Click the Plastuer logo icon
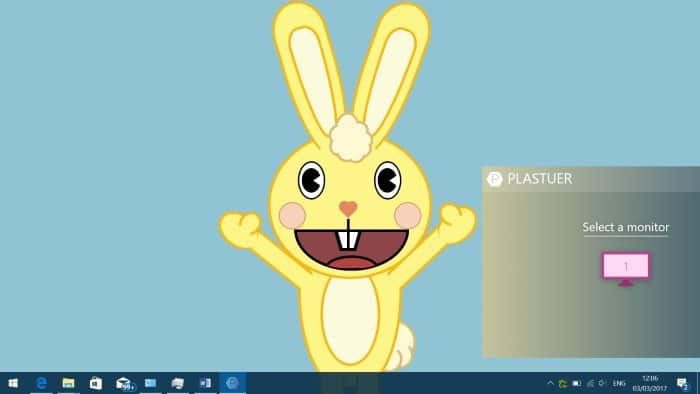Screen dimensions: 700x394 [x=495, y=179]
